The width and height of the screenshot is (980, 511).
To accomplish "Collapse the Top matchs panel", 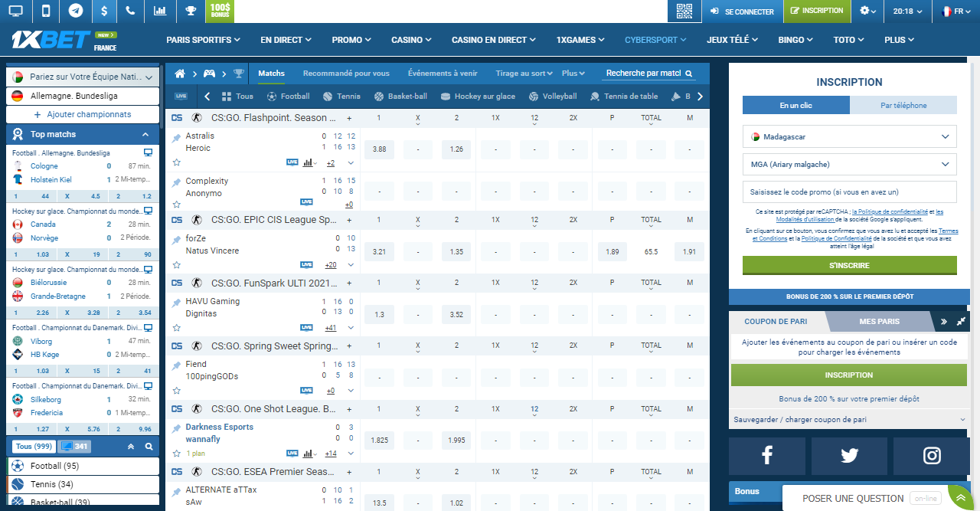I will click(x=145, y=134).
